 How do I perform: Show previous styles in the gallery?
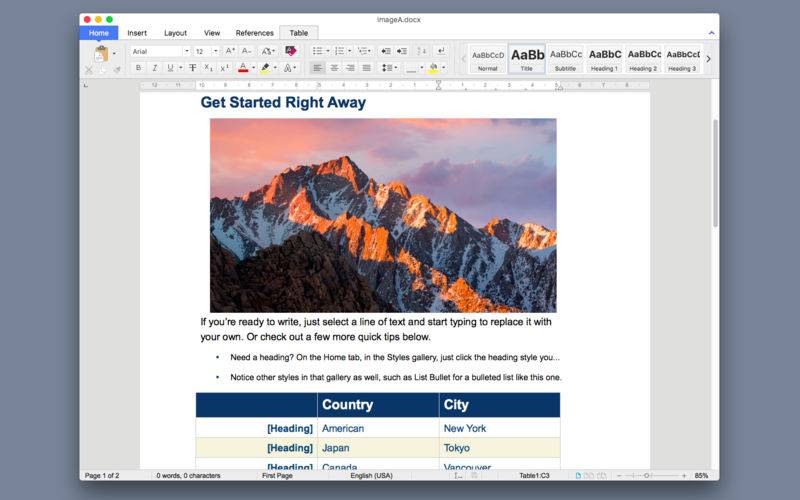coord(463,59)
